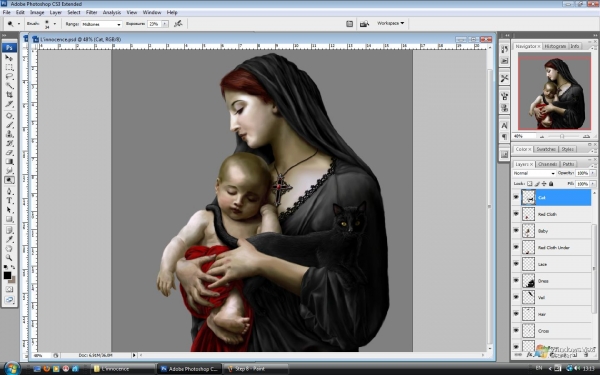The height and width of the screenshot is (375, 600).
Task: Select the Clone Stamp tool
Action: pos(9,134)
